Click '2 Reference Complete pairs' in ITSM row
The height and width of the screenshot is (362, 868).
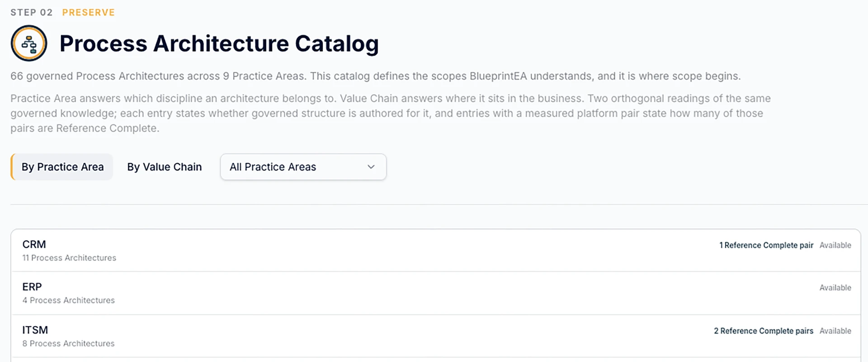[x=764, y=331]
